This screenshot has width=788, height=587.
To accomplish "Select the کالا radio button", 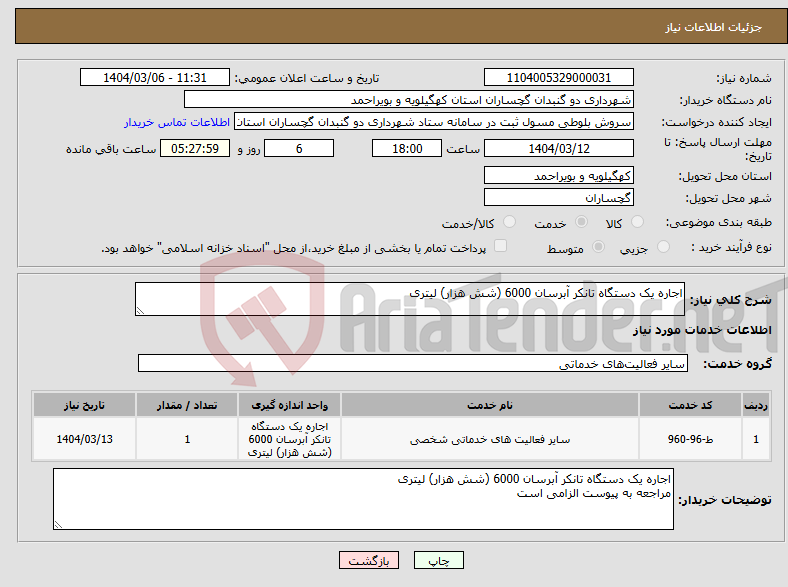I will coord(637,222).
